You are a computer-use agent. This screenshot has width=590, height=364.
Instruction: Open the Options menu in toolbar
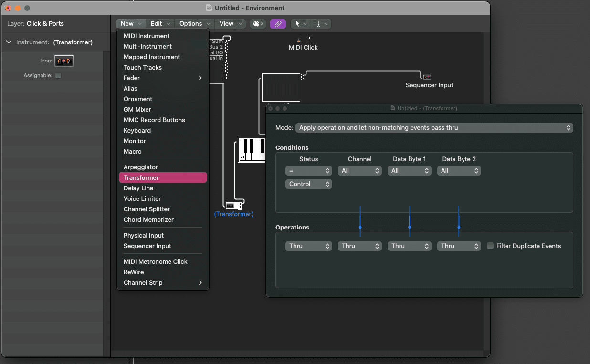click(x=194, y=23)
